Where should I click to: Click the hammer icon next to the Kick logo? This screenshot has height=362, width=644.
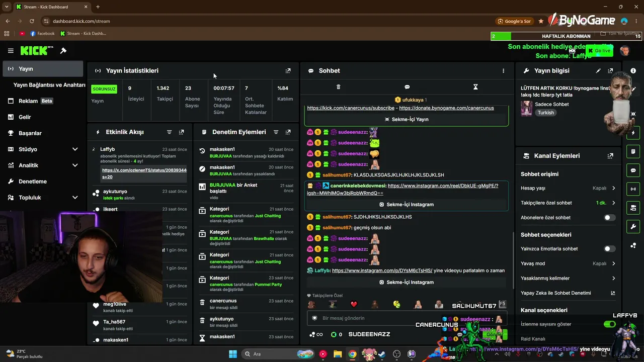point(63,51)
